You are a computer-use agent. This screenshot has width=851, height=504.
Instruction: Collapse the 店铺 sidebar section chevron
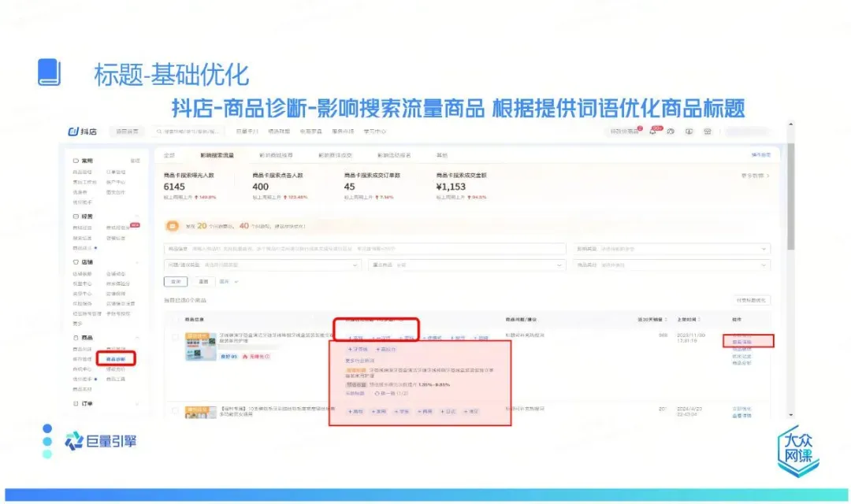137,262
